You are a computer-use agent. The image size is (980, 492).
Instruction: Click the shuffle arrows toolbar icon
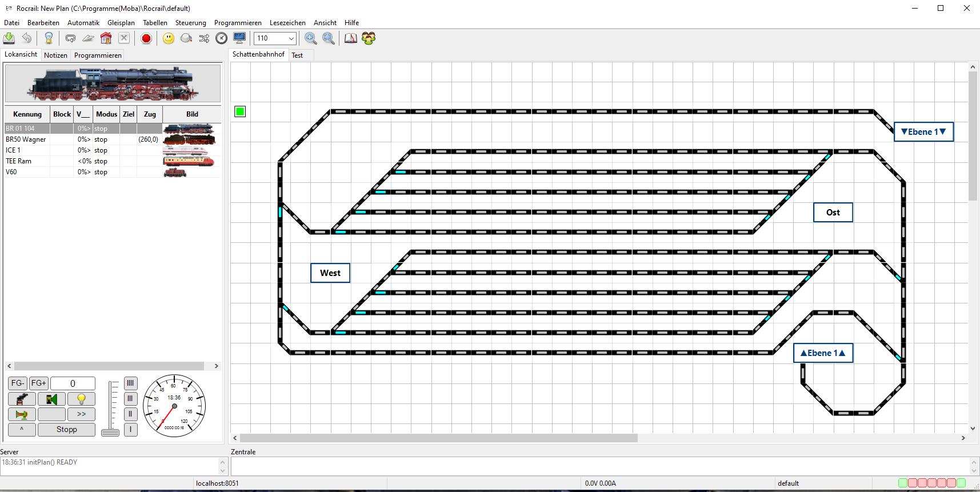pos(204,38)
